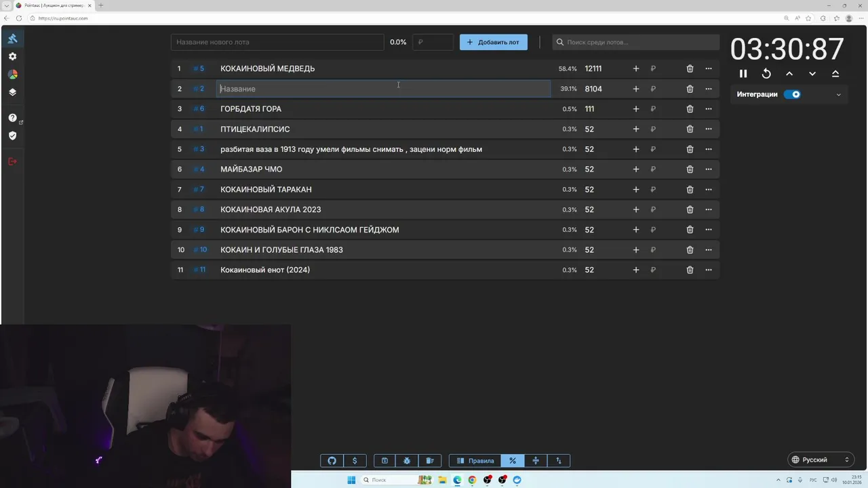Click the shield icon in sidebar
Screen dimensions: 868x488
tap(12, 136)
